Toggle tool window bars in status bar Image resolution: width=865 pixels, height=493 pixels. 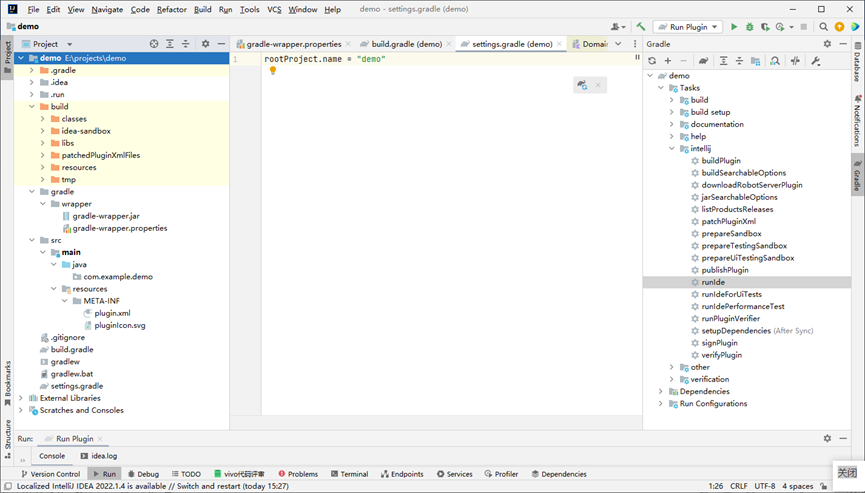point(8,486)
